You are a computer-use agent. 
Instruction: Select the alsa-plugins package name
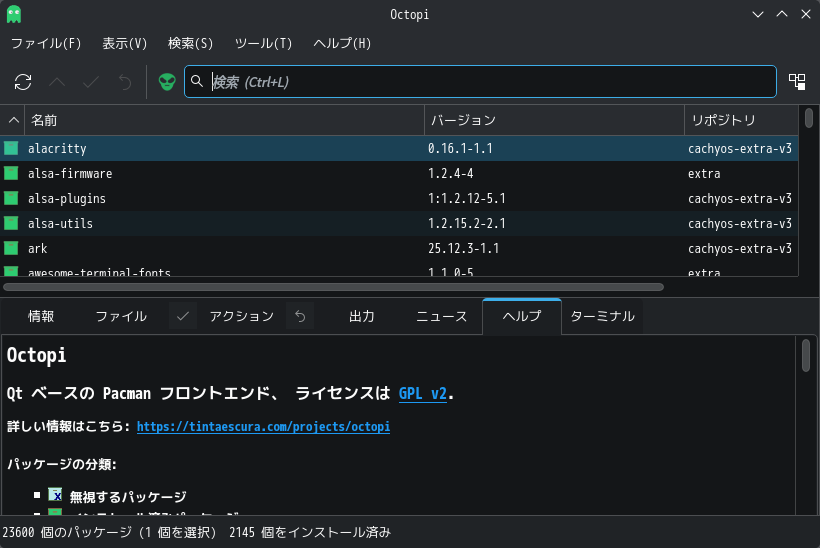coord(67,198)
